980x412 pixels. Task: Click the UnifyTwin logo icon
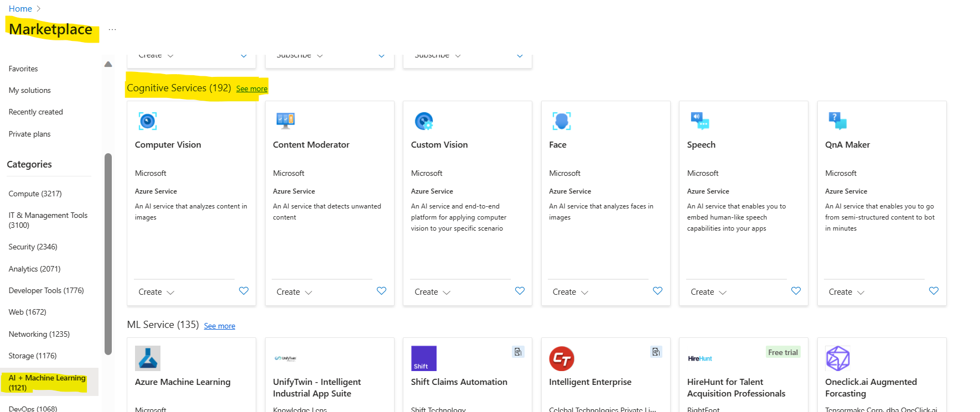pos(286,358)
